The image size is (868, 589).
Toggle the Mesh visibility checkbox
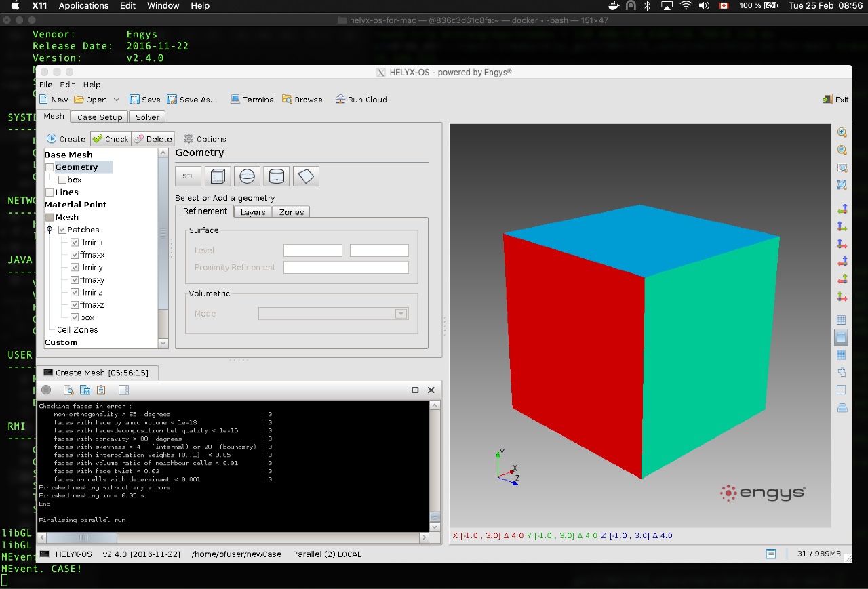tap(50, 218)
